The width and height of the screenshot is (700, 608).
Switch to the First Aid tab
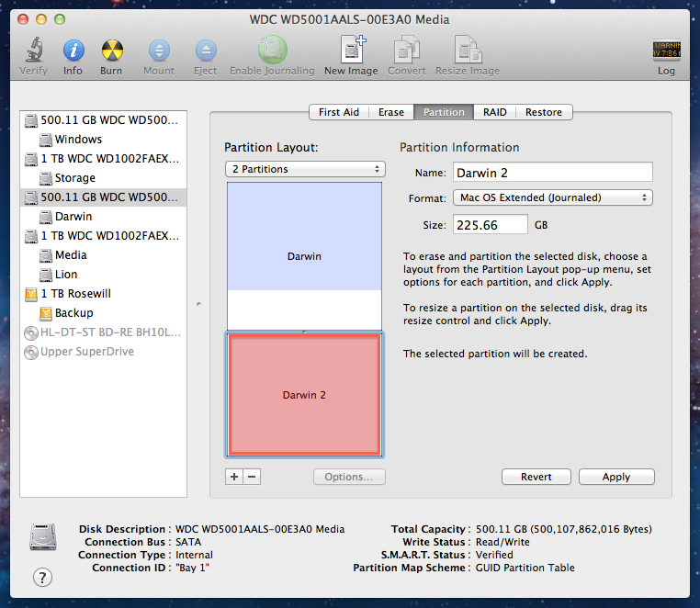339,112
